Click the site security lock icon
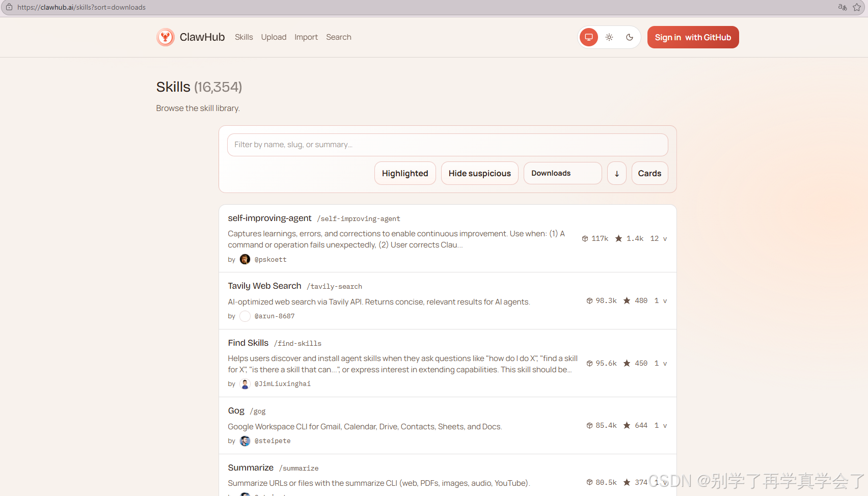This screenshot has height=496, width=868. tap(9, 7)
